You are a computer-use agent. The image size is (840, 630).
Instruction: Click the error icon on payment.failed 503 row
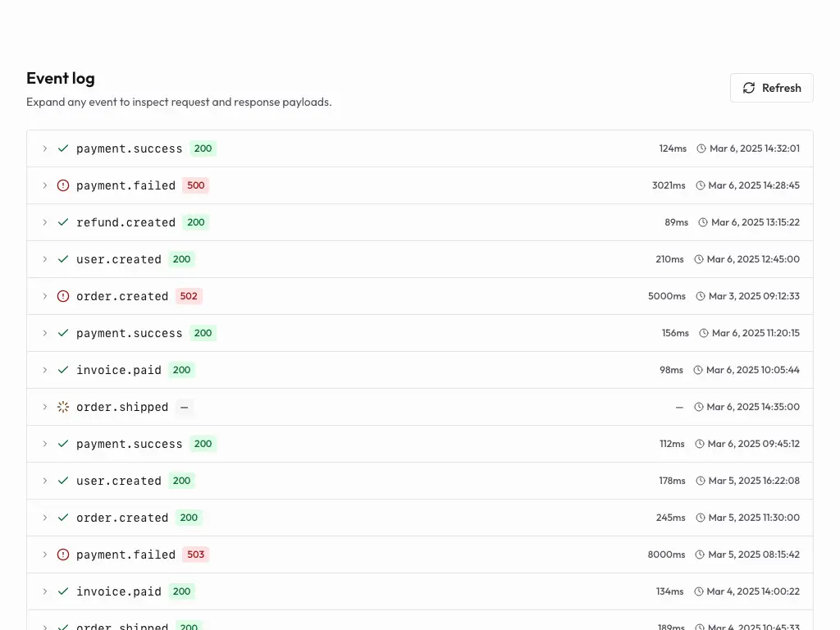63,555
